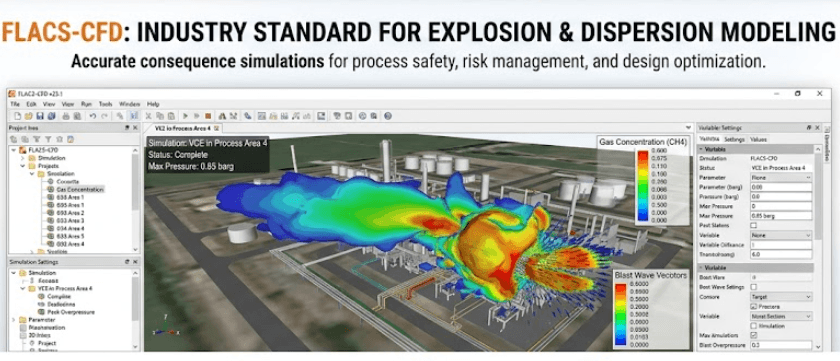
Task: Open the Window menu
Action: pos(130,104)
